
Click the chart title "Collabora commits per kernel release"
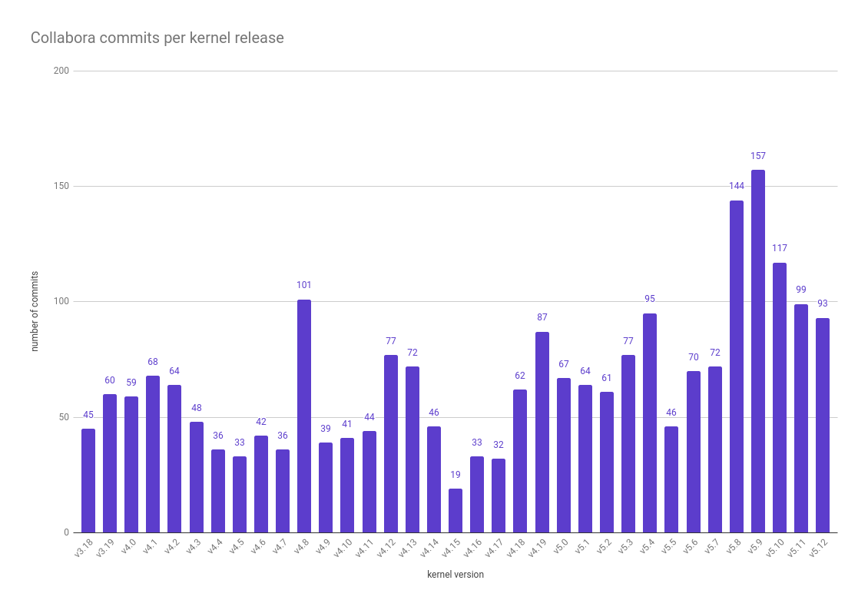click(x=157, y=38)
